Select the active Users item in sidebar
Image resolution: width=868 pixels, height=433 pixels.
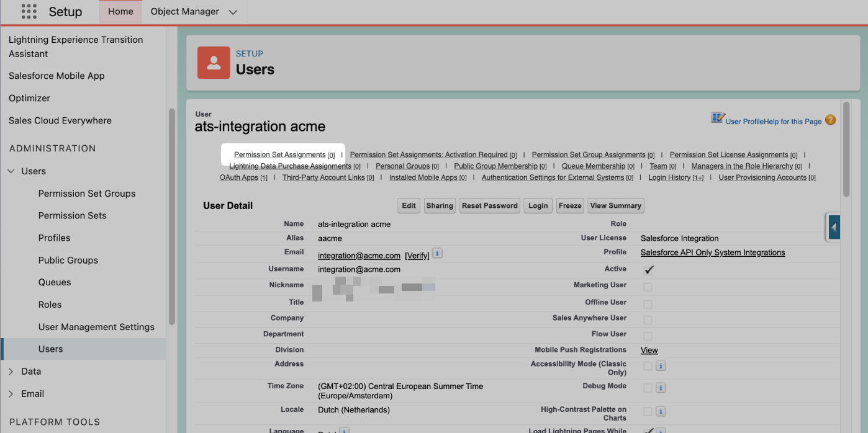pos(83,349)
